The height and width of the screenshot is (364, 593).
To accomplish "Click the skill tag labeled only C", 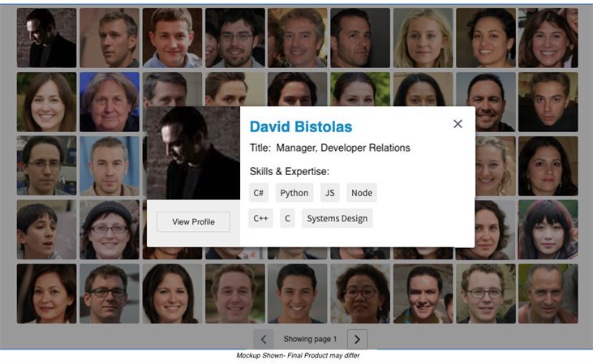I will [287, 218].
